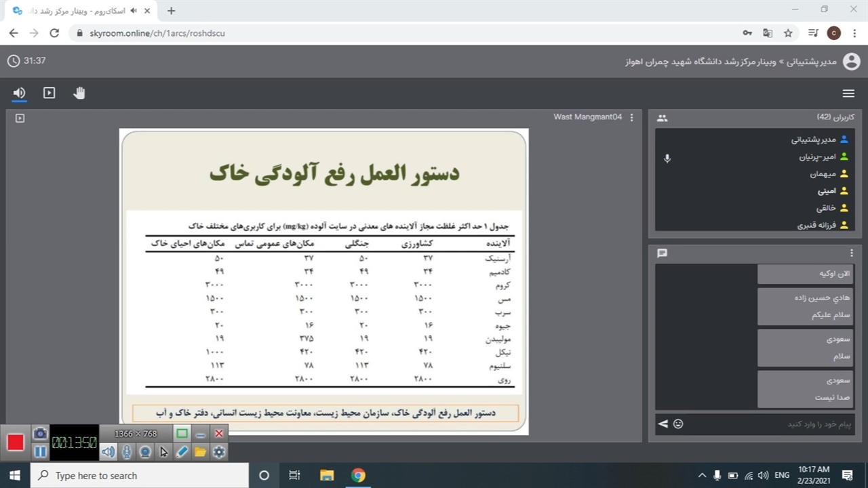Raise hand in the Skyroom webinar
This screenshot has height=488, width=868.
[x=79, y=93]
